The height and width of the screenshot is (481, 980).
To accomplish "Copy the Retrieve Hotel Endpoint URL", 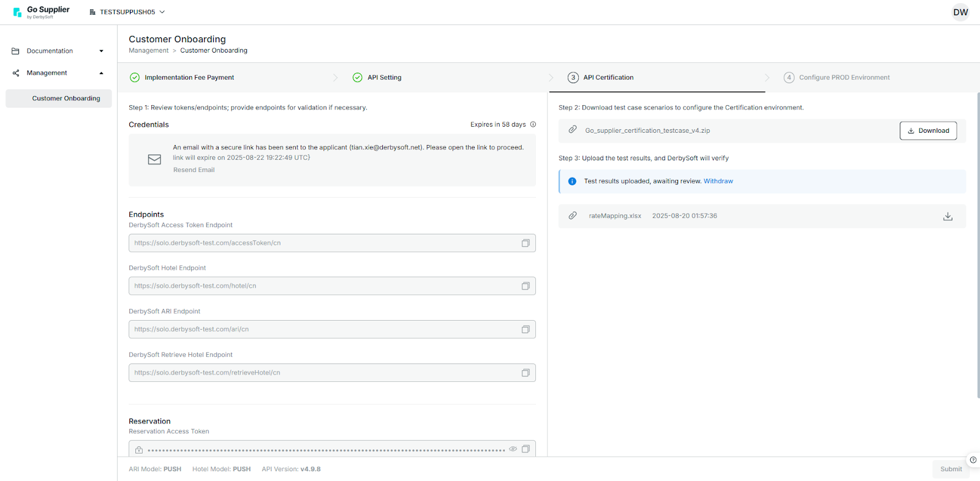I will pos(526,373).
